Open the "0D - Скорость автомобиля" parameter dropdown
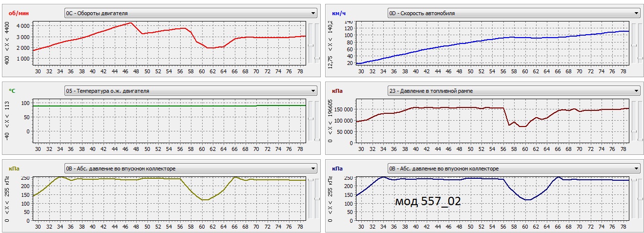The image size is (644, 233). 514,13
